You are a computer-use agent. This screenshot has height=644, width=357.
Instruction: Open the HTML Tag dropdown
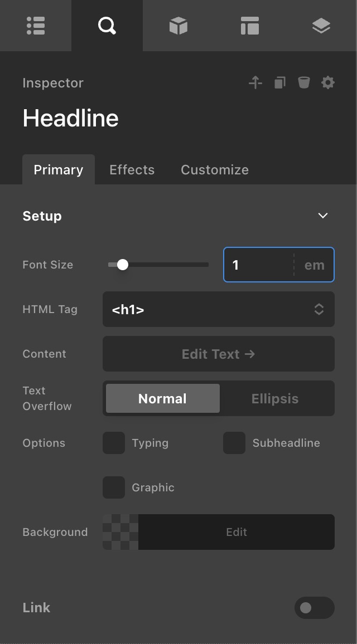coord(218,309)
